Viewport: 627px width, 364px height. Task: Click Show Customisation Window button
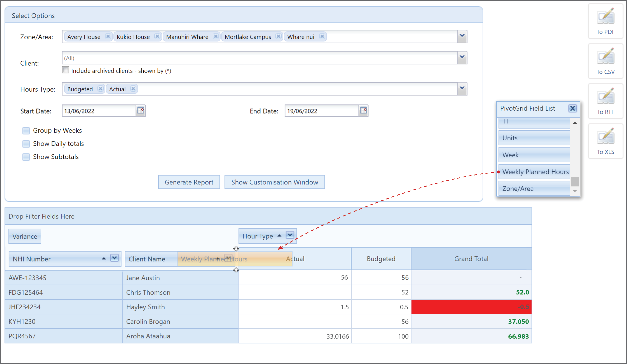tap(275, 182)
